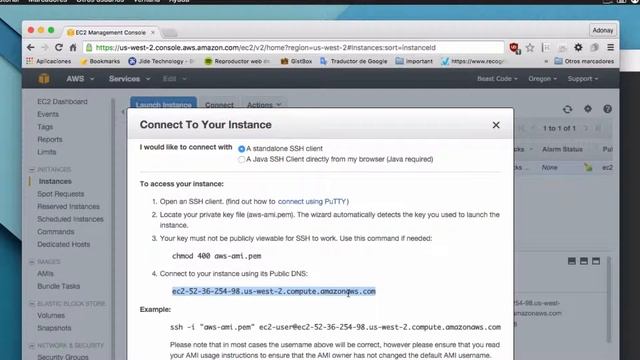Open the Jide Technology bookmark

pyautogui.click(x=161, y=61)
